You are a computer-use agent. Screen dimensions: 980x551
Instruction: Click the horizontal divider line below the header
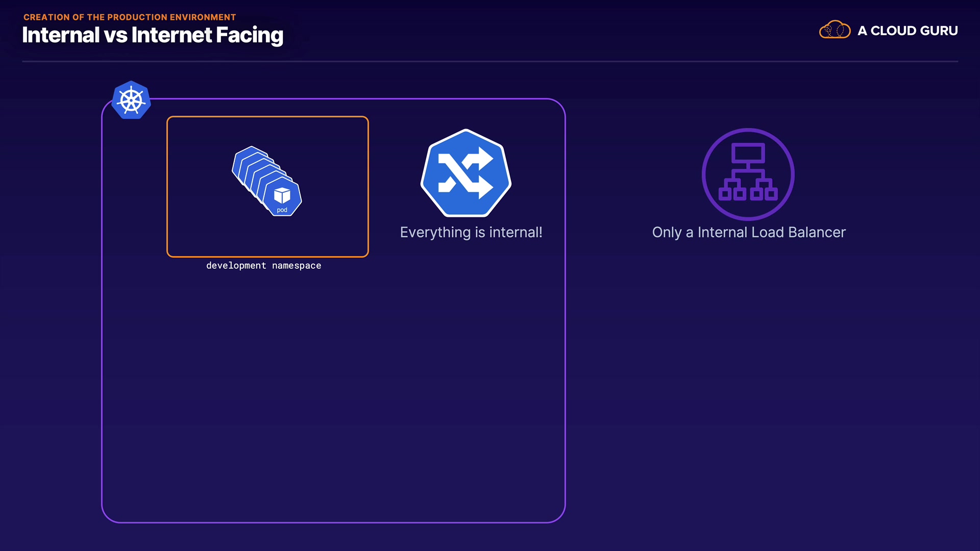tap(490, 61)
